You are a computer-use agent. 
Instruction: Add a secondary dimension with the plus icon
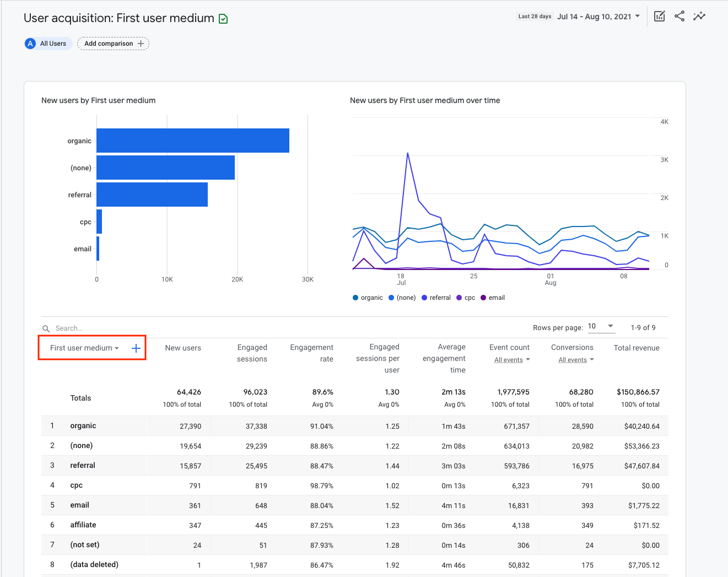(x=136, y=348)
